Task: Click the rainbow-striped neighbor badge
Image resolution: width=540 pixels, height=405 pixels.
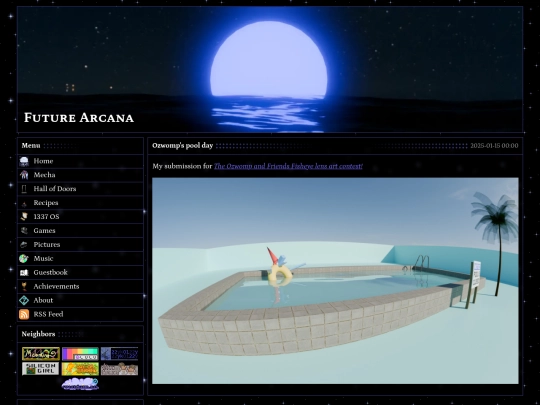Action: click(x=80, y=354)
